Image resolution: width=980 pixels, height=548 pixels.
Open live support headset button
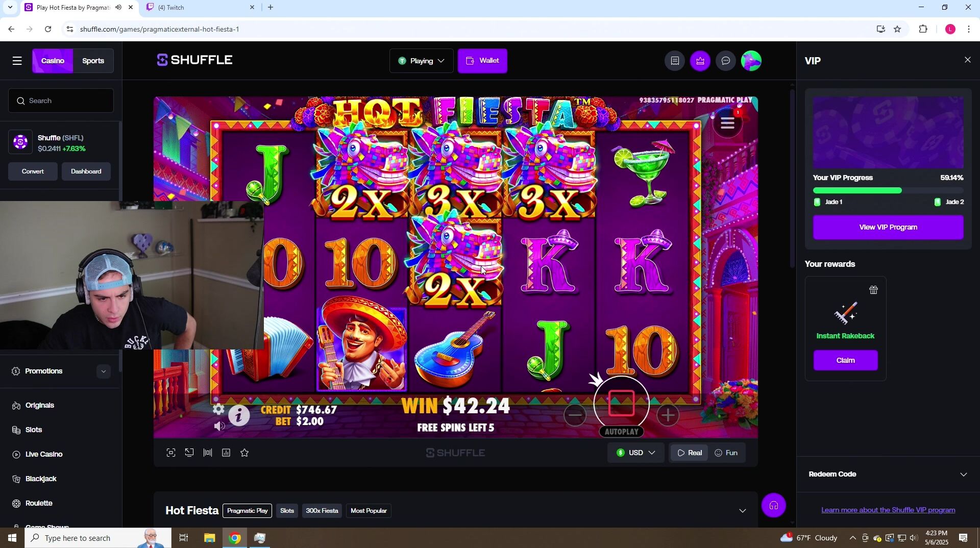[x=774, y=506]
